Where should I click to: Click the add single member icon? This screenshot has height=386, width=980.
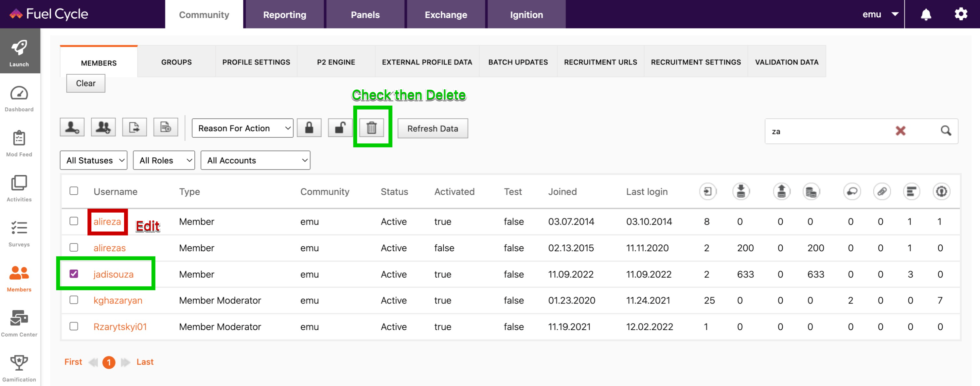point(72,127)
